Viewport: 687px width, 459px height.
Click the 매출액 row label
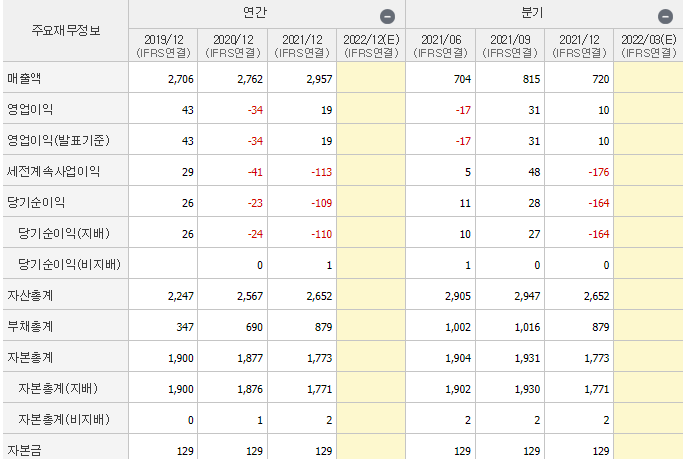tap(24, 78)
